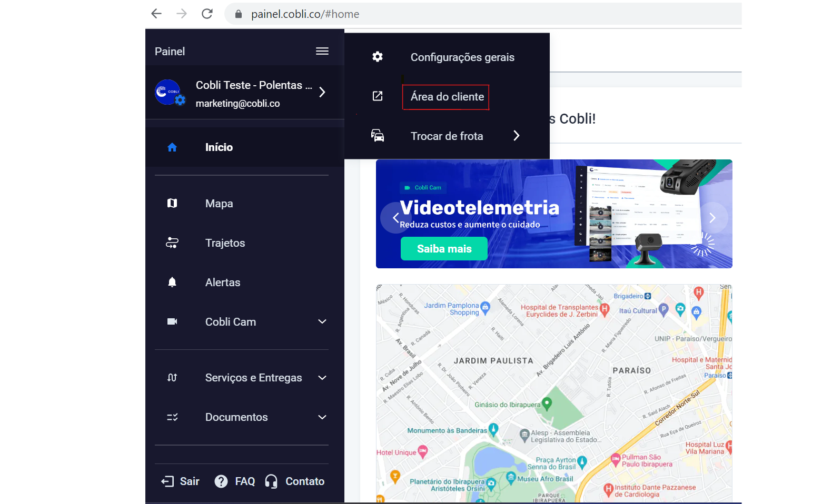This screenshot has height=504, width=832.
Task: Click the Trajetos route icon
Action: (x=172, y=243)
